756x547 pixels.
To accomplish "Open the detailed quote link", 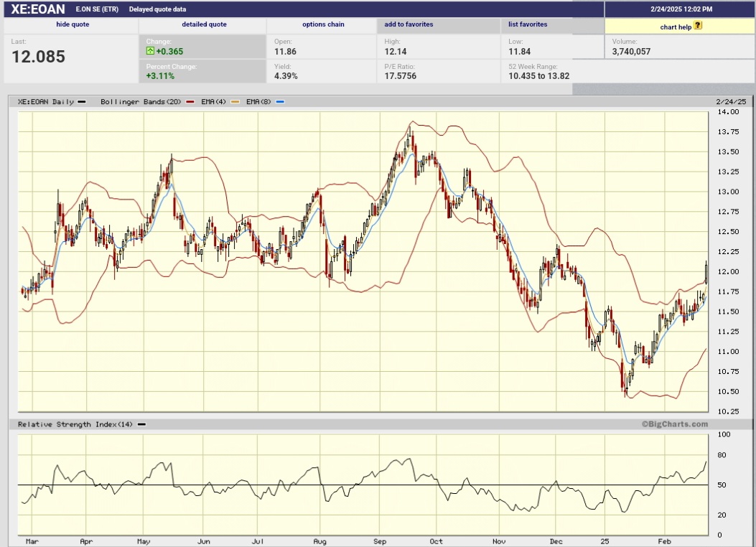I will (205, 24).
